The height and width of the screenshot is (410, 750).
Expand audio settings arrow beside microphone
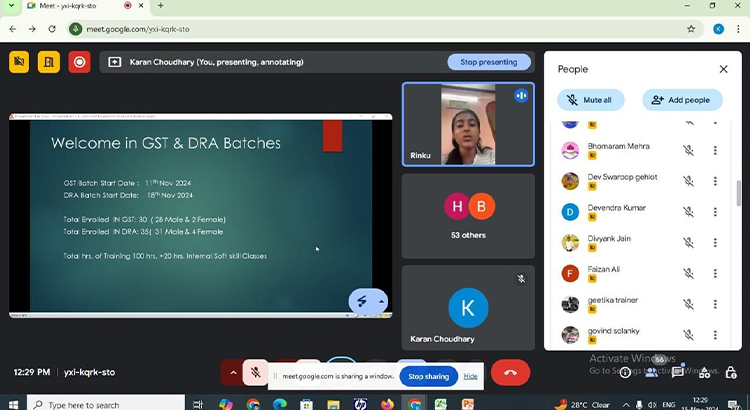pos(233,372)
